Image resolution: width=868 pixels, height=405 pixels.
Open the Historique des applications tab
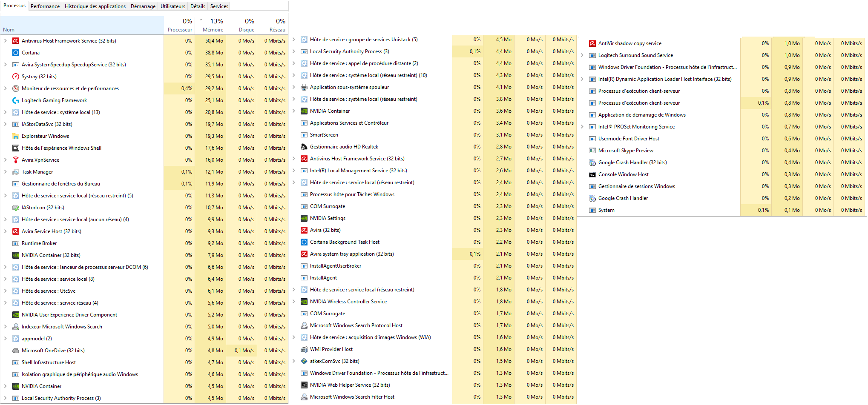pos(95,6)
